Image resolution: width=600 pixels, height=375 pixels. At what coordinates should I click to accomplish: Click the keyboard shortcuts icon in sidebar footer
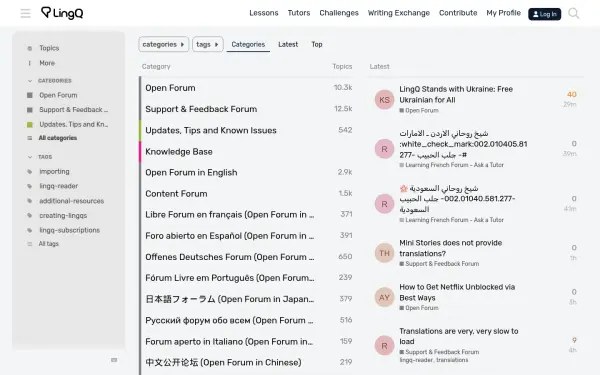(x=114, y=360)
